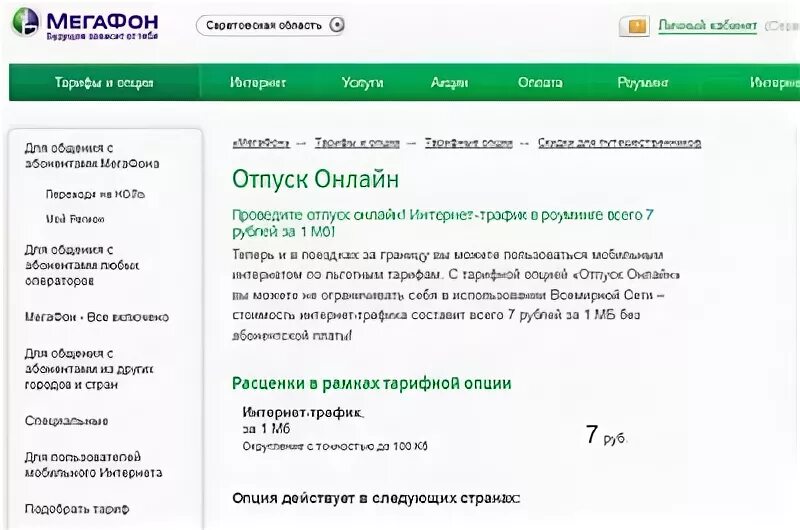The image size is (800, 530).
Task: Click the paragraph starting with Теперь и в поездках
Action: (x=456, y=295)
